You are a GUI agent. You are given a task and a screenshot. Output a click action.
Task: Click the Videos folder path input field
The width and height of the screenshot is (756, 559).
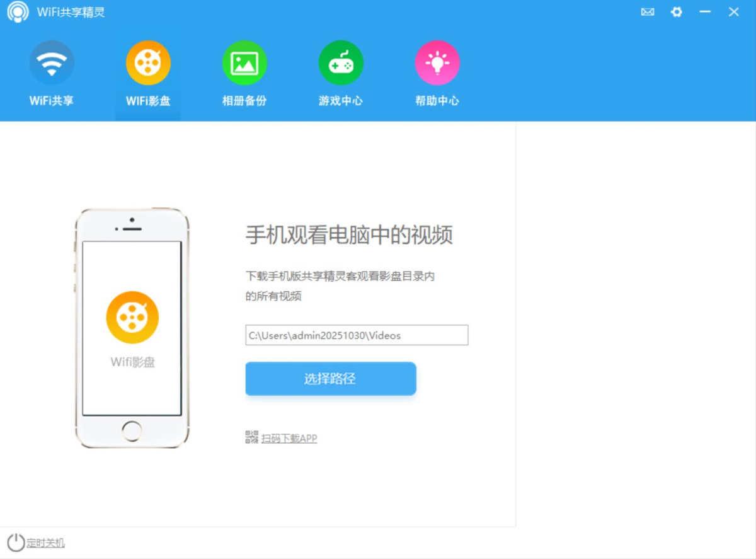[x=357, y=335]
